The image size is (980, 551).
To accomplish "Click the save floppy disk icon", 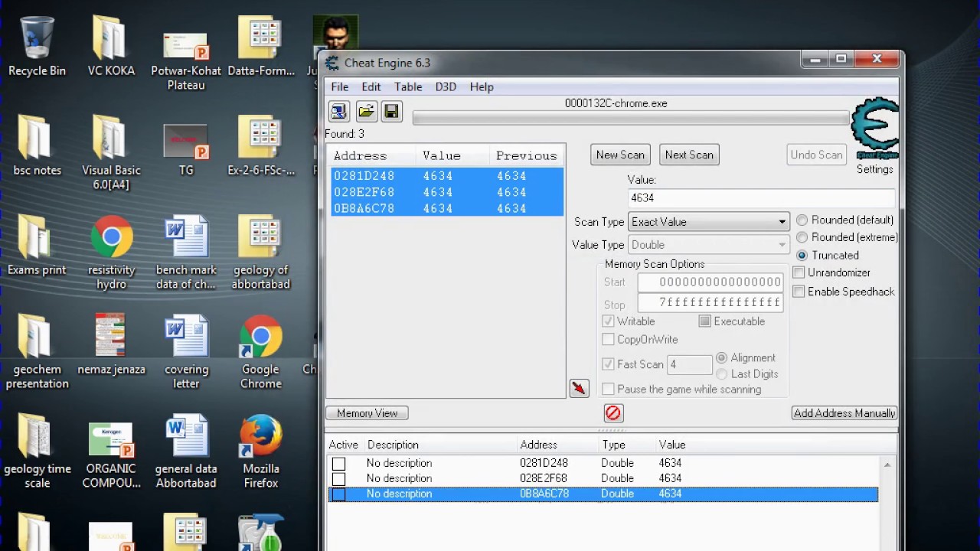I will [391, 111].
